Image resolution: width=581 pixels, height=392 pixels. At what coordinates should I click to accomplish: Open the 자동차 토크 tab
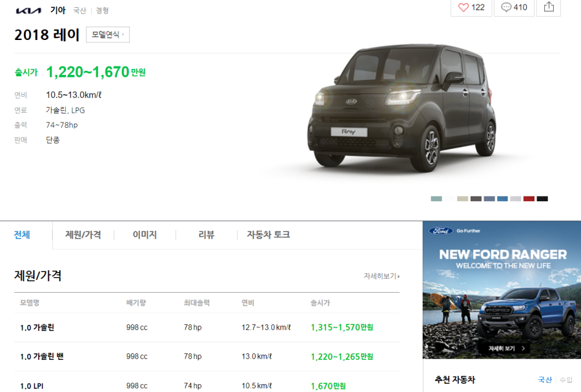[269, 235]
